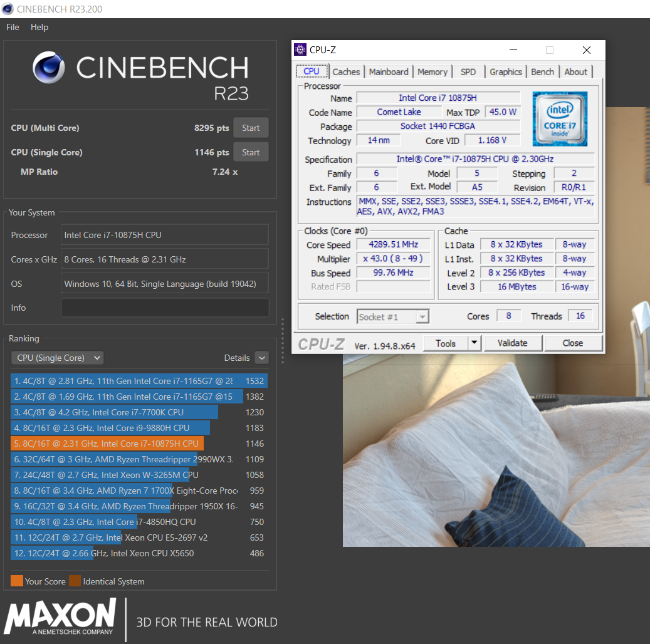Select the highlighted Core i7-10875H ranking row
The width and height of the screenshot is (650, 644).
point(139,444)
